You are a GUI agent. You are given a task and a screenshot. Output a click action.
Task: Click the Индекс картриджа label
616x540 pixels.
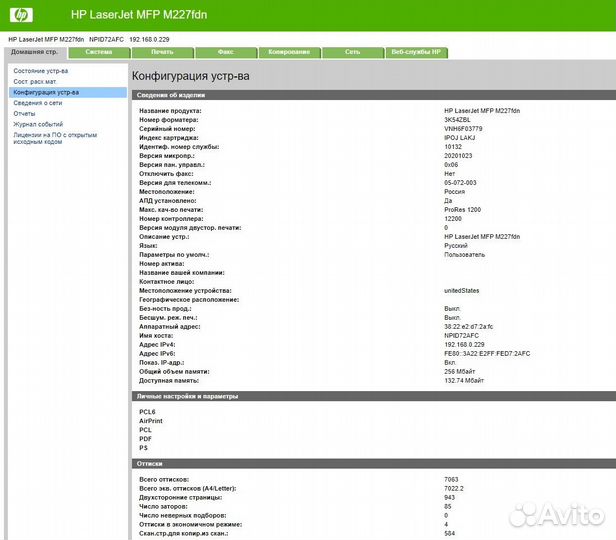point(169,138)
